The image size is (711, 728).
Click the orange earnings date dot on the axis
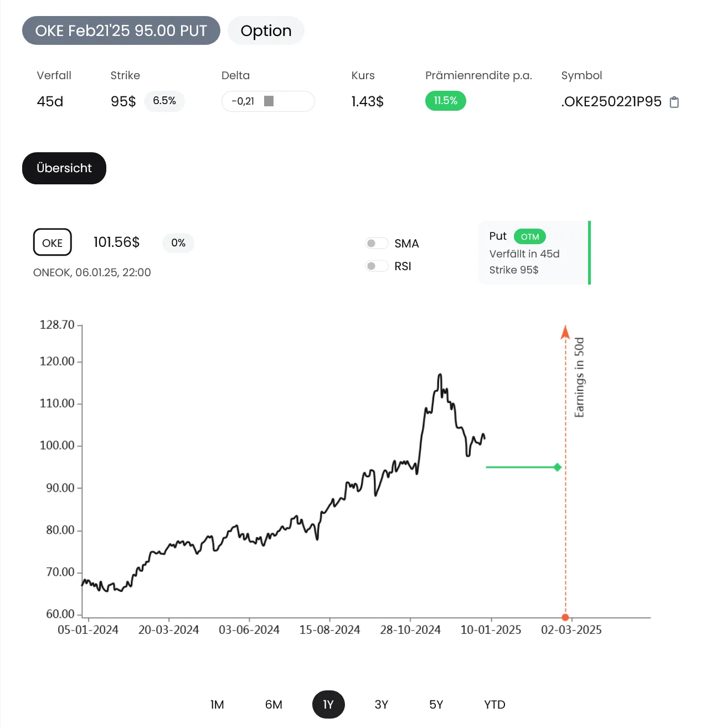(565, 617)
